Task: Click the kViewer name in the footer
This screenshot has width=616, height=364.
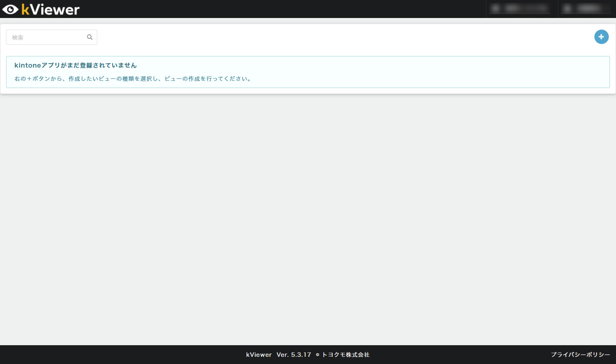Action: point(259,355)
